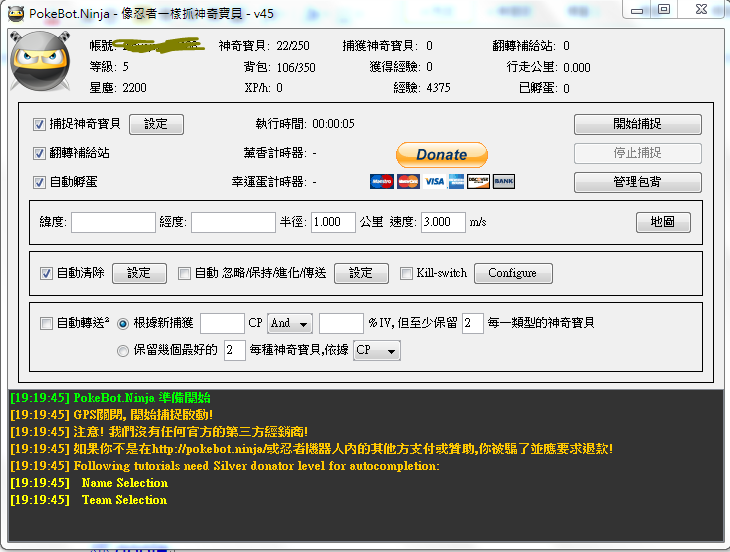This screenshot has width=730, height=552.
Task: Click the Maestro card icon
Action: point(382,182)
